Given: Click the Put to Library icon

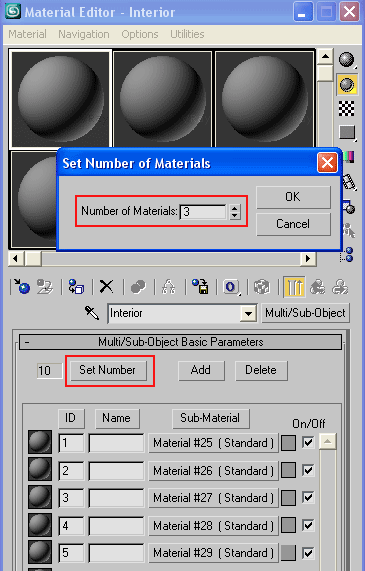Looking at the screenshot, I should [x=200, y=287].
